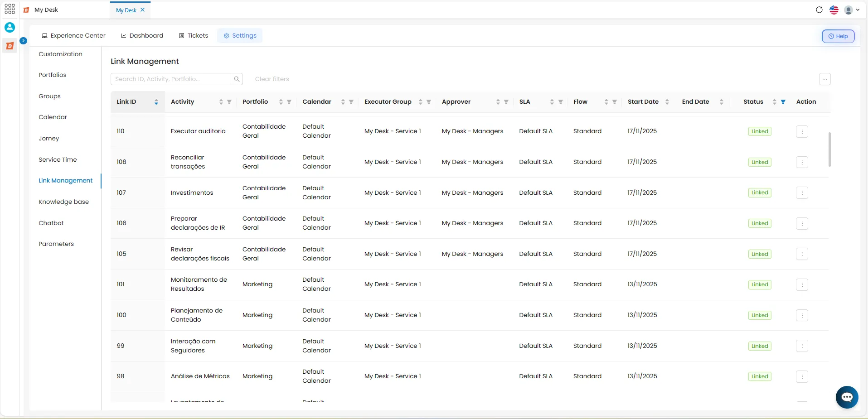Open the table options ellipsis menu
This screenshot has width=868, height=419.
(825, 79)
